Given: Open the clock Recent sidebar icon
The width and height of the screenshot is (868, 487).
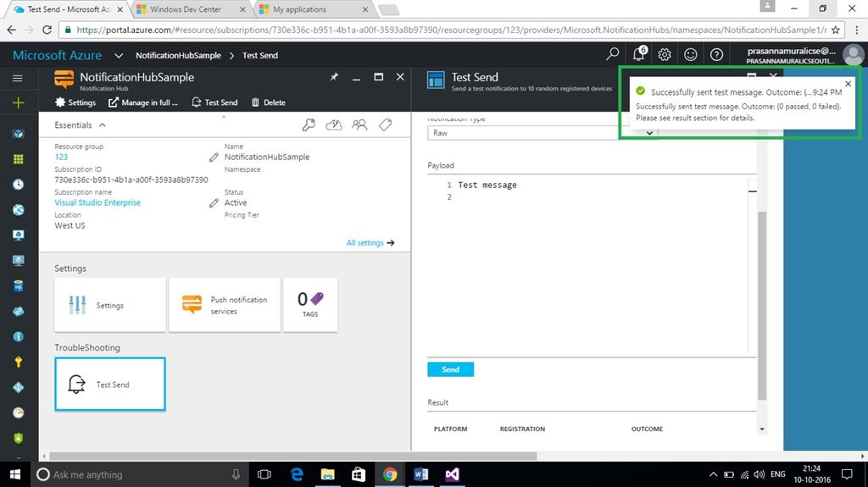Looking at the screenshot, I should 19,185.
